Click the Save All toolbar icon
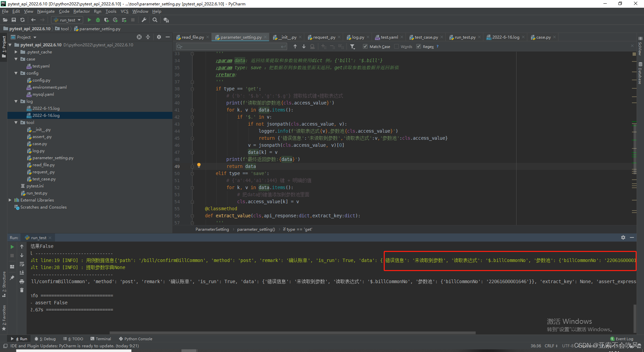The width and height of the screenshot is (644, 352). (x=14, y=20)
